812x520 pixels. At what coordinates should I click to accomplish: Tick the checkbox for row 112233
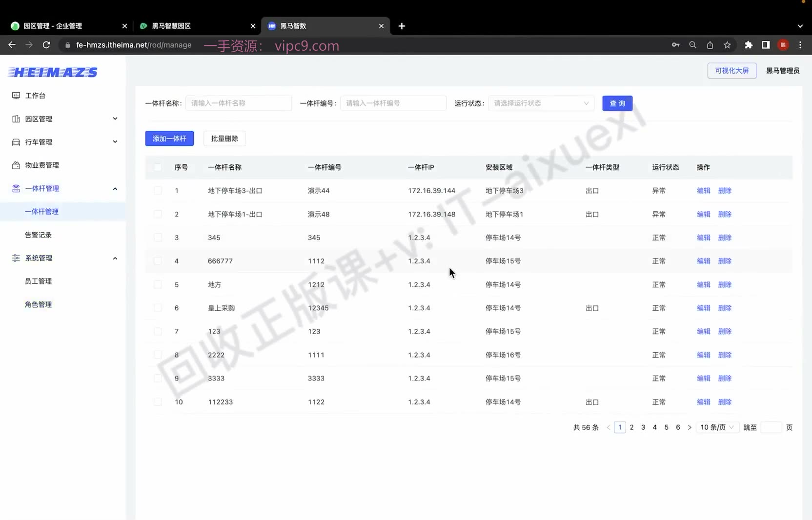click(x=158, y=402)
